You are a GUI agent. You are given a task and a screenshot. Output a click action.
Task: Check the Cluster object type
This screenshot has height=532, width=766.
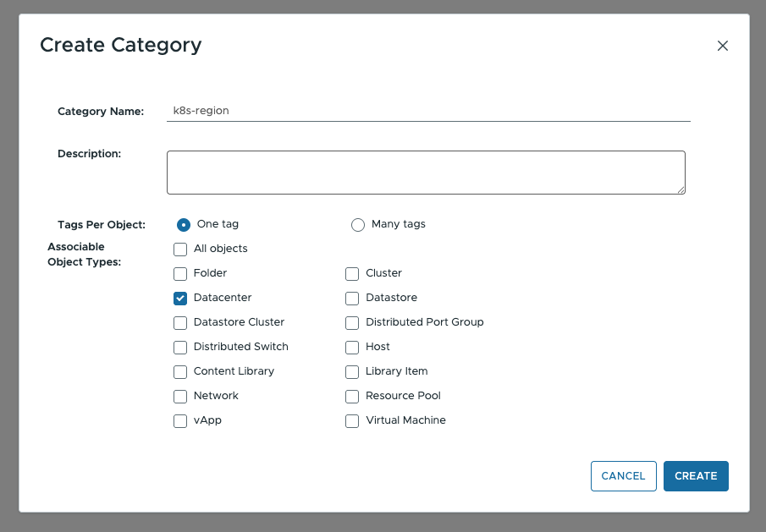pos(352,273)
